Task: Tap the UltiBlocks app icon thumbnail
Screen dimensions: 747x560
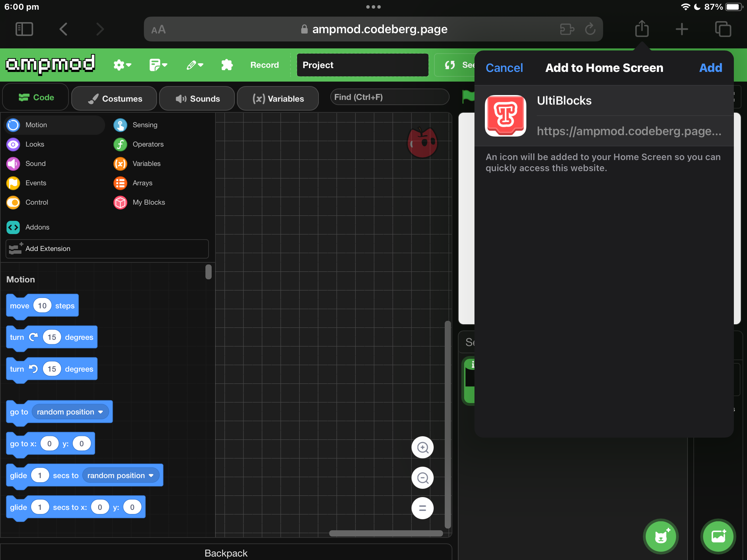Action: coord(506,116)
